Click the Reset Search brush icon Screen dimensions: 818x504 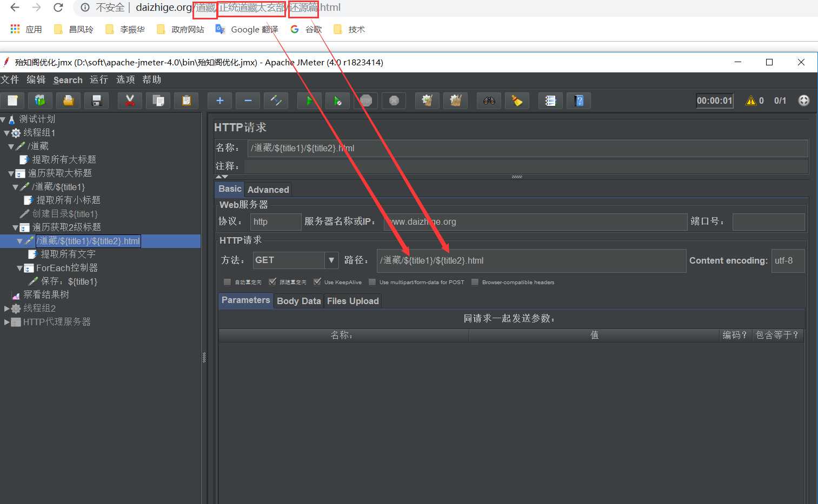pyautogui.click(x=517, y=100)
